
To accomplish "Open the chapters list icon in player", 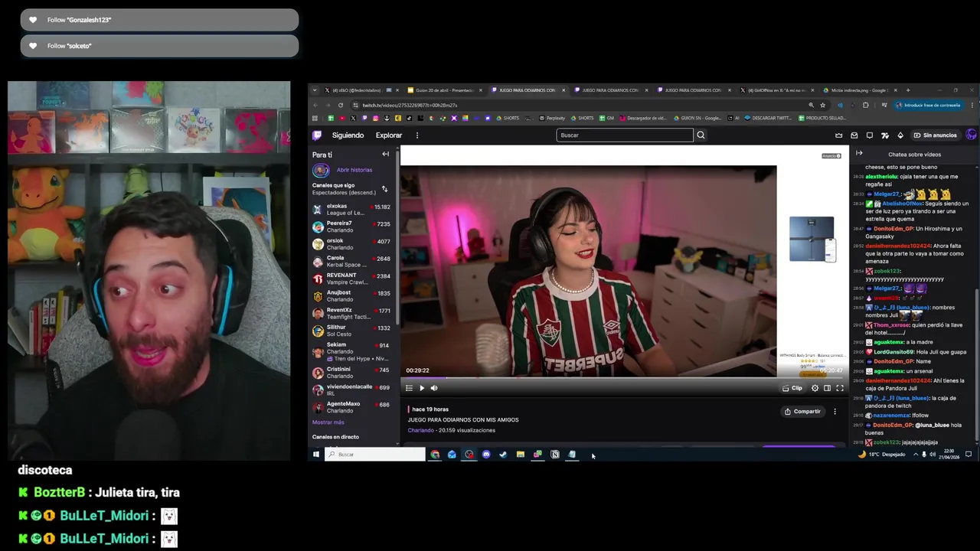I will click(x=409, y=388).
